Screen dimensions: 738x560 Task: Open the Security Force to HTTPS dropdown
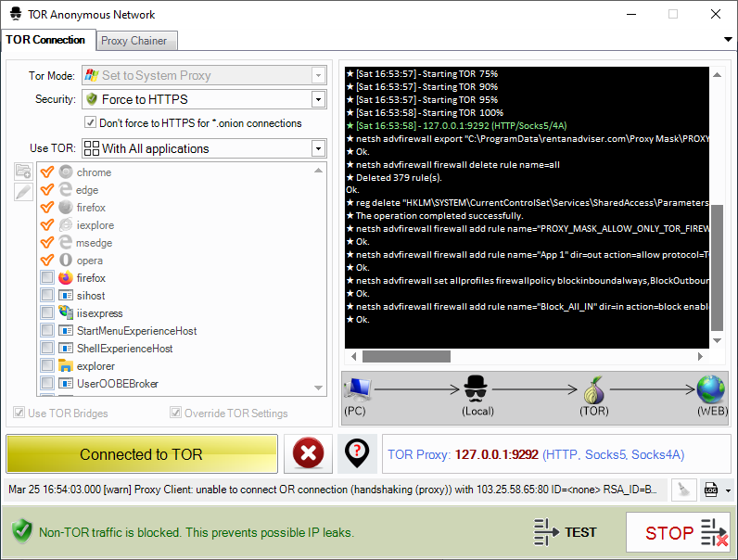pos(318,99)
